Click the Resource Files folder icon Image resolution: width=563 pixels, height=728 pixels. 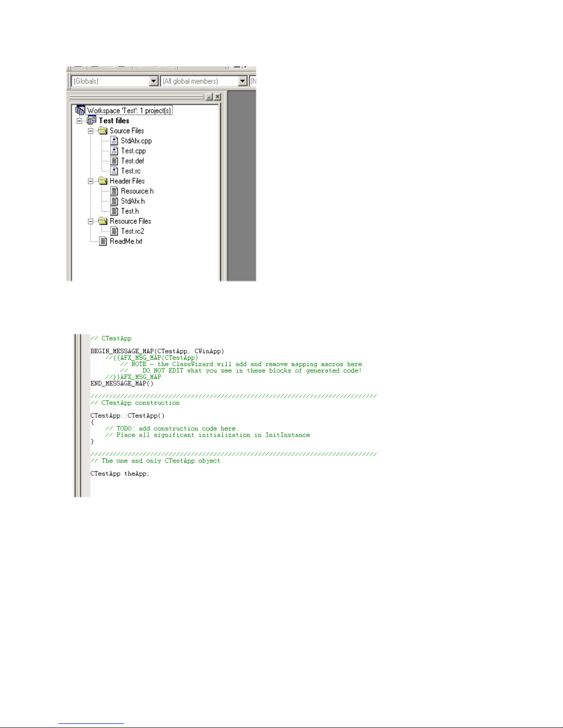[x=103, y=221]
